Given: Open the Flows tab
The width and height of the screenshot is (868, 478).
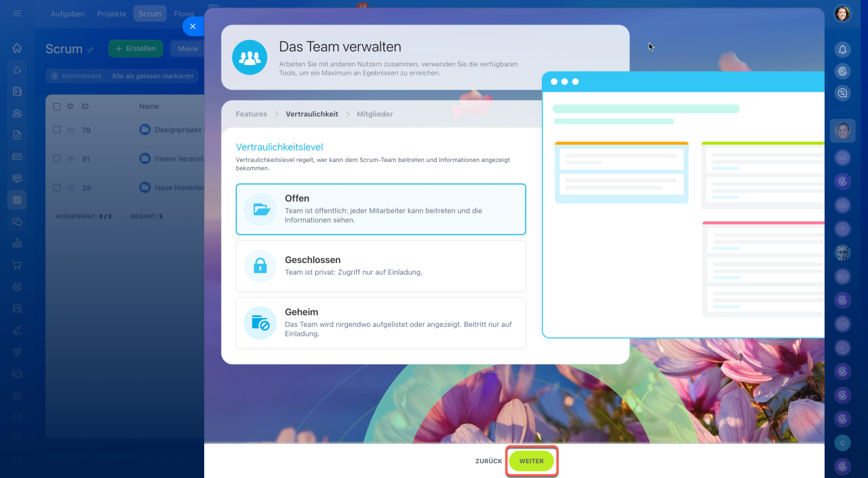Looking at the screenshot, I should [x=184, y=14].
